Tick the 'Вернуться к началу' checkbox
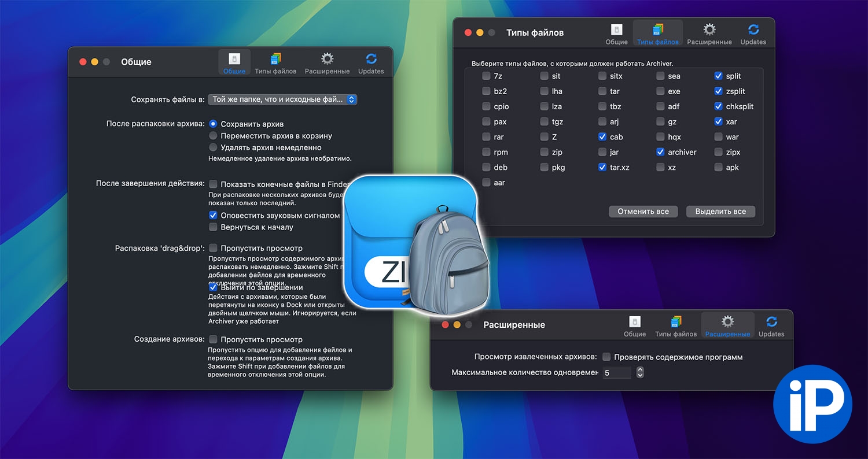This screenshot has width=868, height=459. [x=214, y=227]
